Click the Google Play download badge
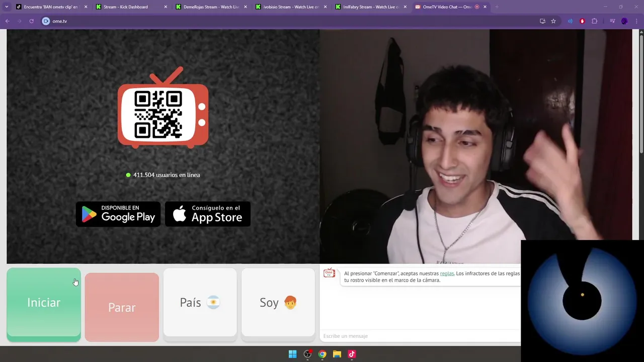The image size is (644, 362). (118, 214)
